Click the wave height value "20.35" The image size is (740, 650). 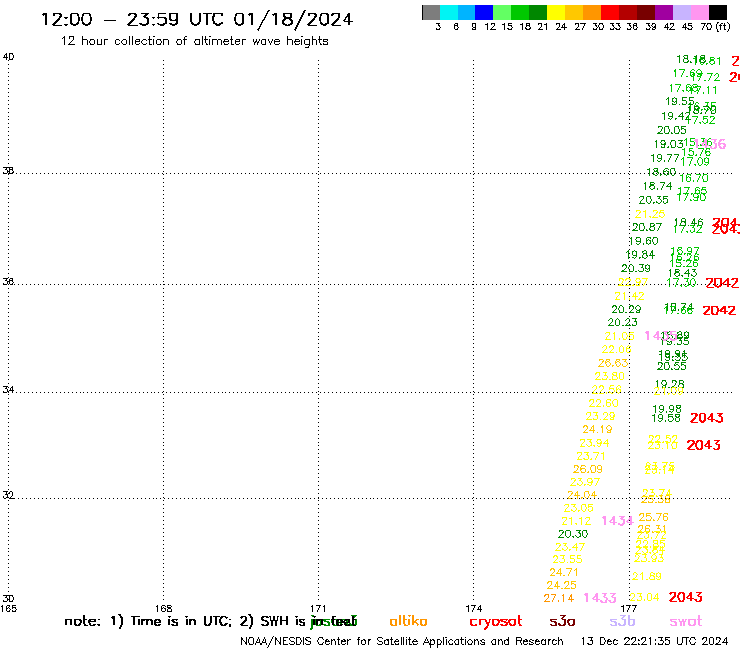pos(654,200)
